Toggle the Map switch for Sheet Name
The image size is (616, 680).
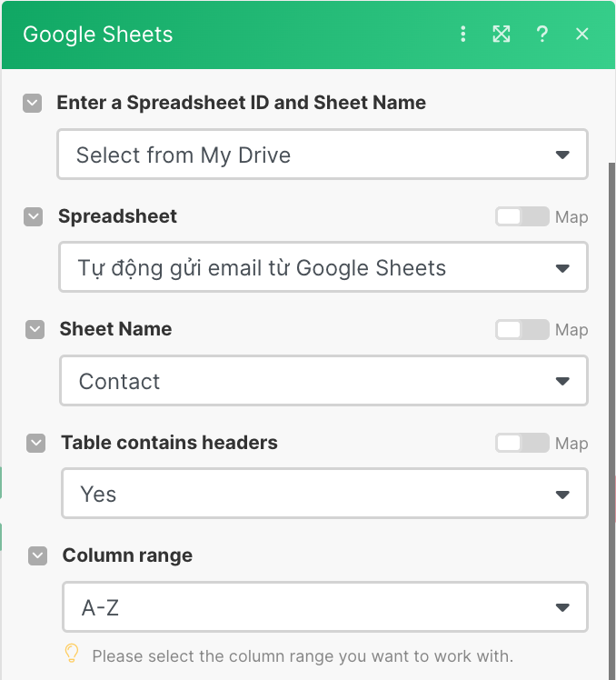[x=522, y=330]
